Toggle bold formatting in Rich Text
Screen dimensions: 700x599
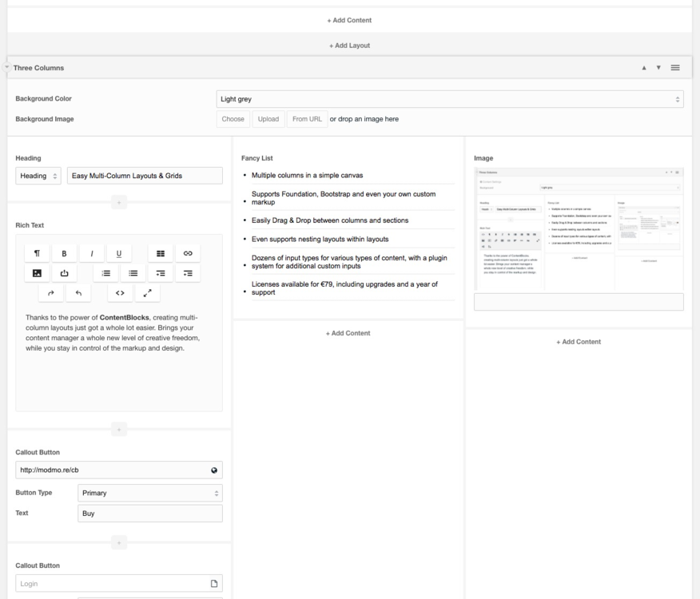[65, 253]
